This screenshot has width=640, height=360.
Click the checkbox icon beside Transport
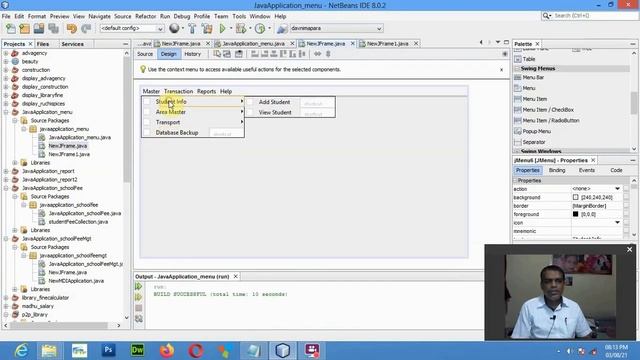[x=147, y=122]
